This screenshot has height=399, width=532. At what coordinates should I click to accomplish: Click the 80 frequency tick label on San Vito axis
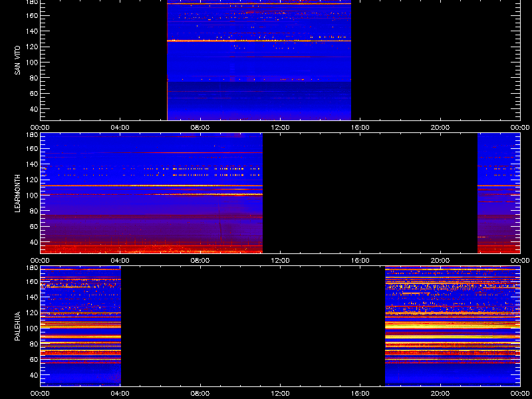tap(34, 78)
